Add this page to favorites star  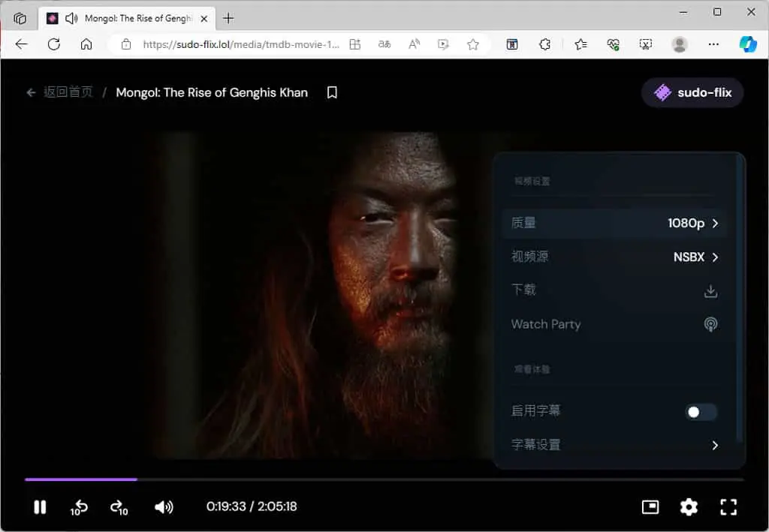point(473,44)
